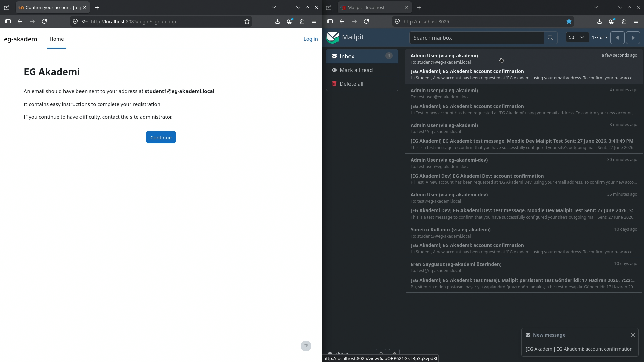Open downloads in the Mailpit browser window
The height and width of the screenshot is (362, 644).
[599, 21]
